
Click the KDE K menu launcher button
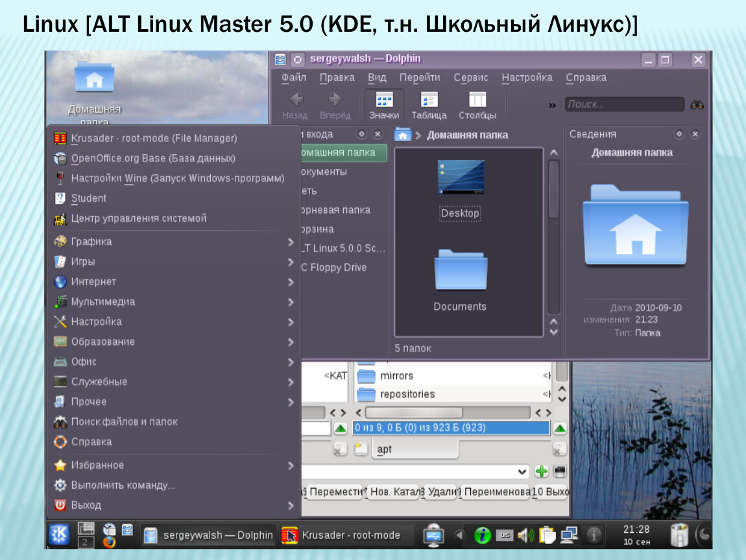pos(59,535)
